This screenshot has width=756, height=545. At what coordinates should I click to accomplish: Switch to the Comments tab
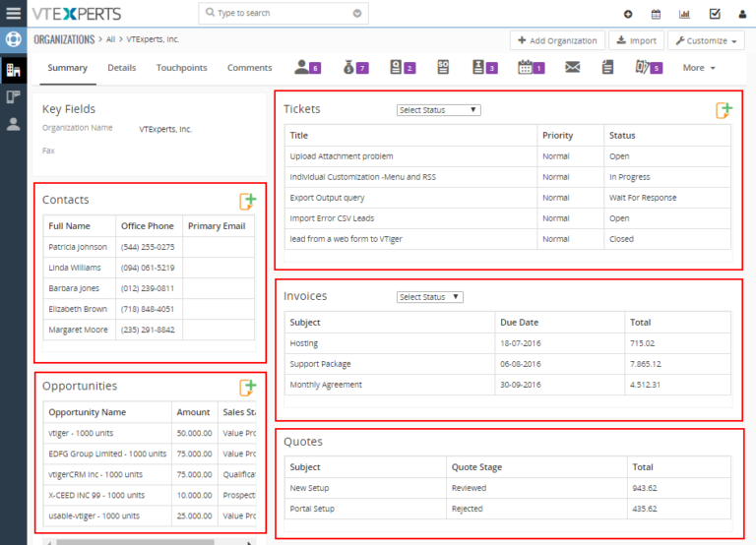250,68
